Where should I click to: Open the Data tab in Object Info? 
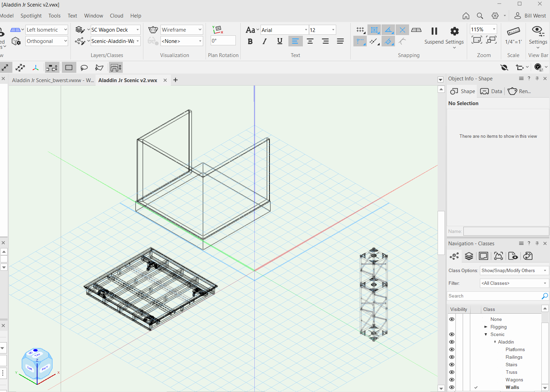492,91
